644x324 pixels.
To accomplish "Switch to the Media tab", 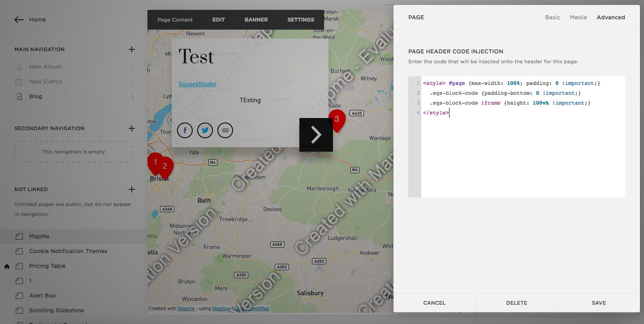I will 578,18.
